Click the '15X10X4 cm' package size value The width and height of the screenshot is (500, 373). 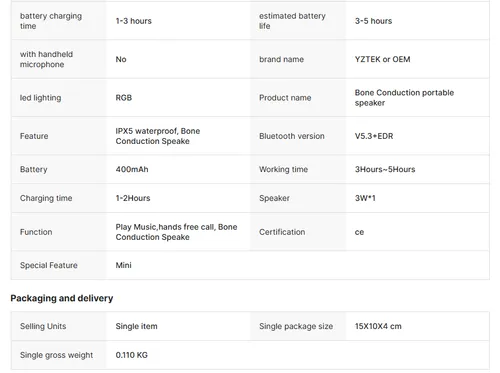click(x=378, y=326)
